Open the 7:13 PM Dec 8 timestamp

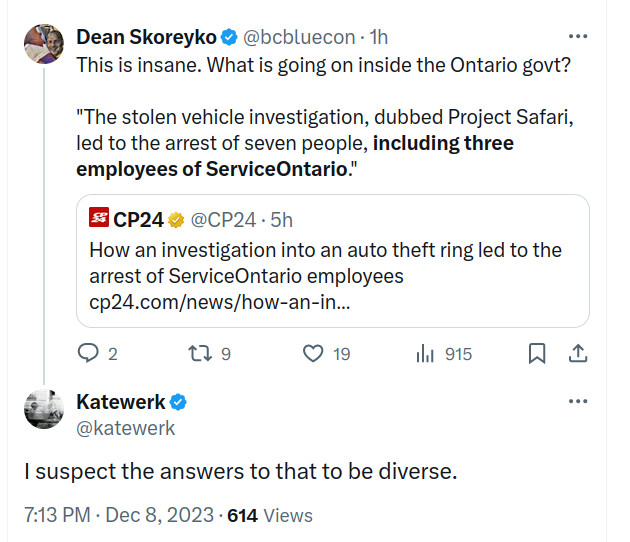click(x=119, y=515)
